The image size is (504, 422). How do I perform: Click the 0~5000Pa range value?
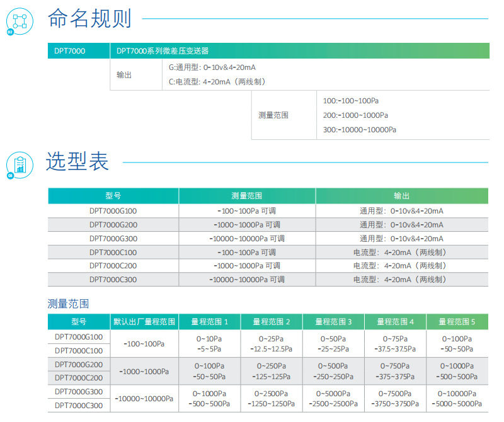pos(333,394)
